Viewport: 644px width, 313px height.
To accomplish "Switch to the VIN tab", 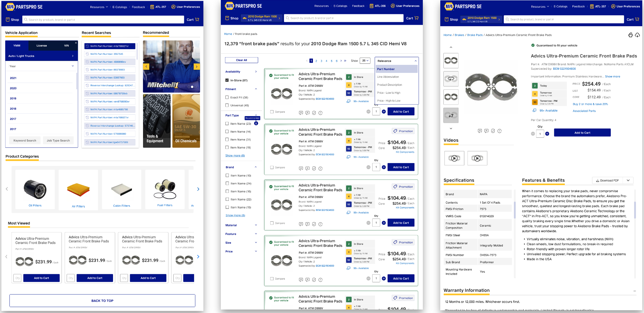I will click(66, 46).
